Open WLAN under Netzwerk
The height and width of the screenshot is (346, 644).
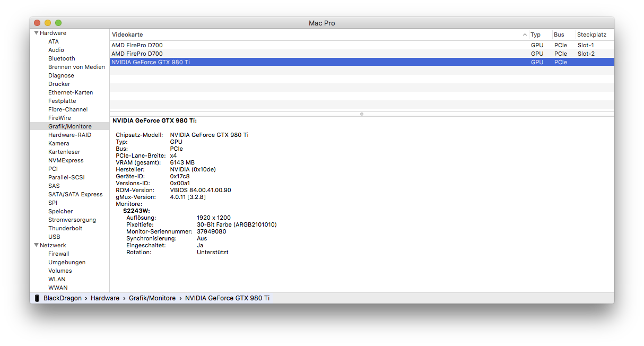click(57, 279)
